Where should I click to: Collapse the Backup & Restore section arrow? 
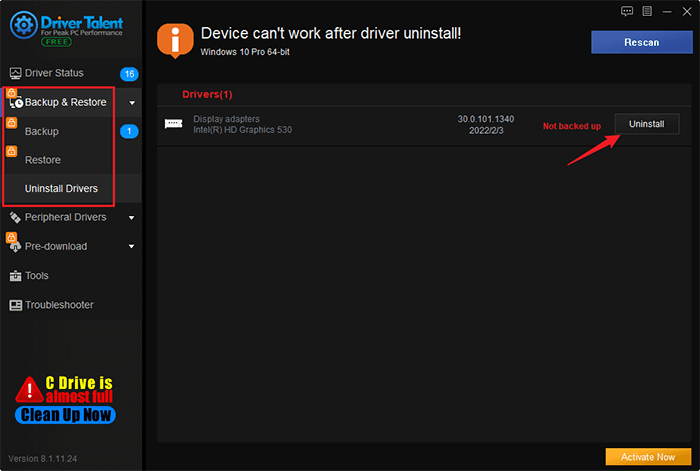(132, 103)
